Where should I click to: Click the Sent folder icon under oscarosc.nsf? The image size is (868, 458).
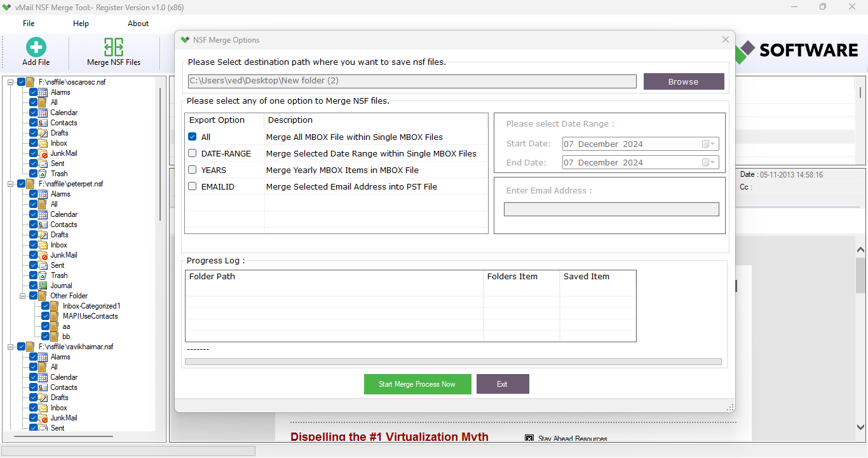click(43, 163)
